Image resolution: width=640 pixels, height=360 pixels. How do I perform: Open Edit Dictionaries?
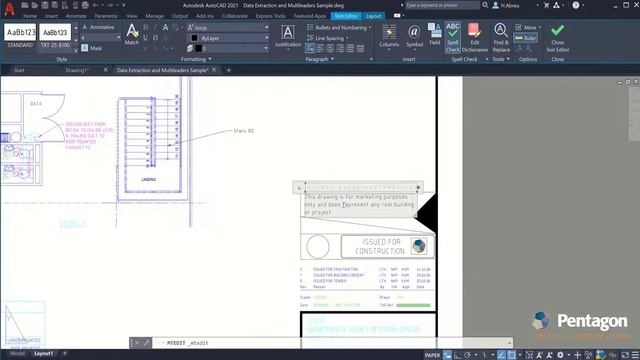[x=475, y=38]
